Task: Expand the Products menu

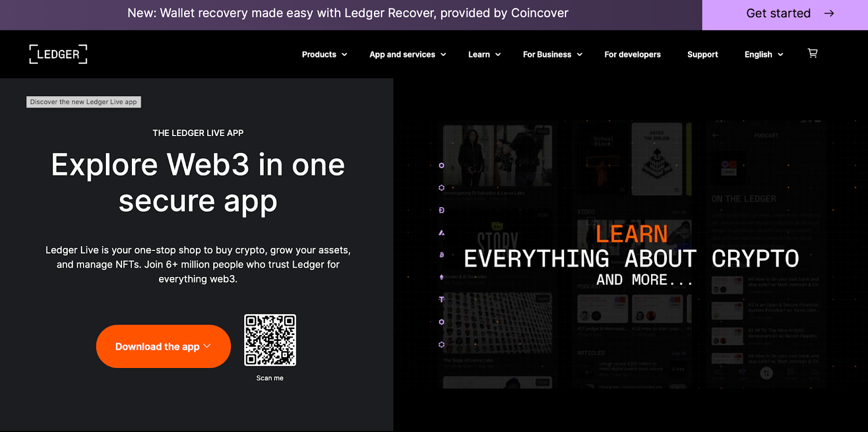Action: (324, 54)
